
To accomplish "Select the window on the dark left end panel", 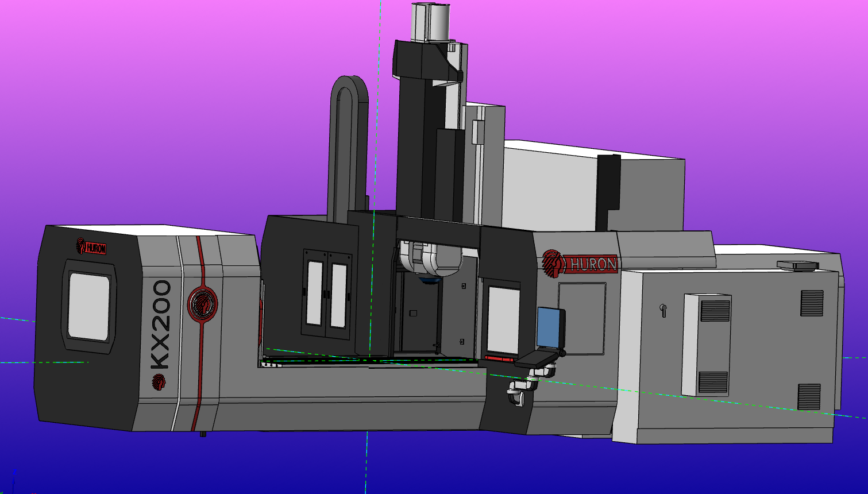I will tap(89, 306).
